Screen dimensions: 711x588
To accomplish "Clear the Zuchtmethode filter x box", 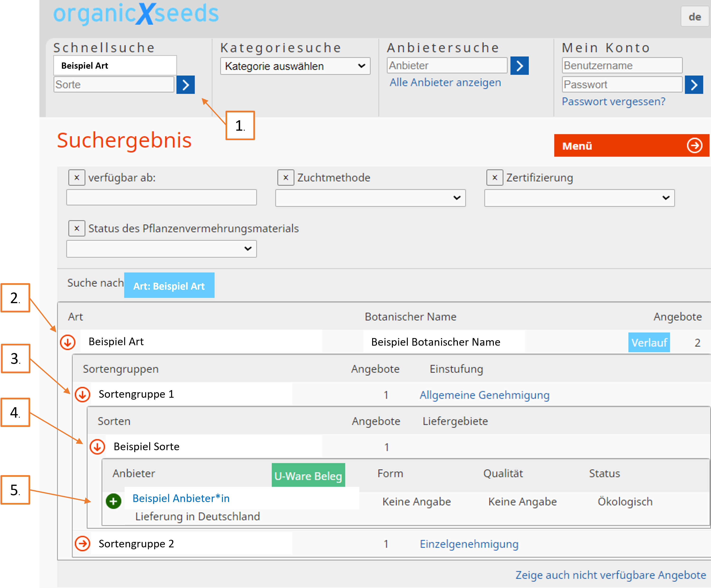I will coord(286,178).
